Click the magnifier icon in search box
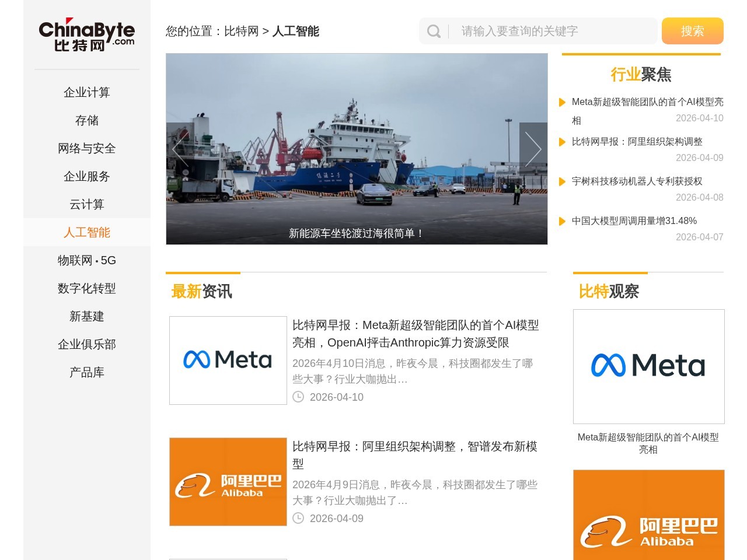Screen dimensions: 747x560 (x=434, y=32)
